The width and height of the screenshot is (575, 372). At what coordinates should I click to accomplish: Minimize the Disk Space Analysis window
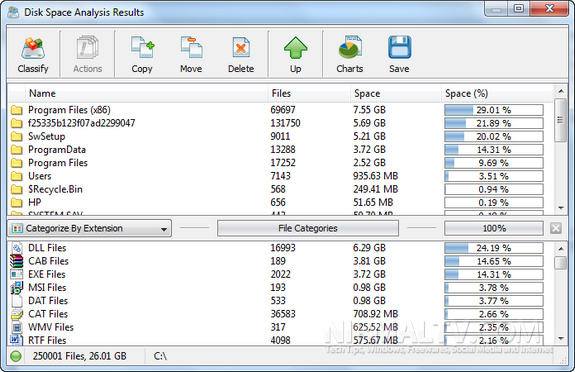coord(496,9)
